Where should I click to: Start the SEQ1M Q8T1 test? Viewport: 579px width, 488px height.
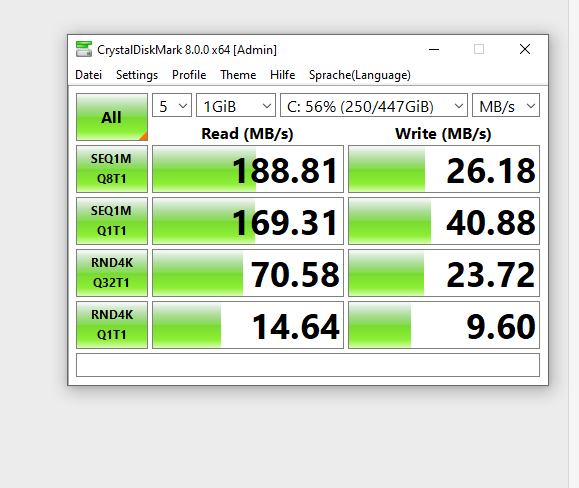[112, 169]
